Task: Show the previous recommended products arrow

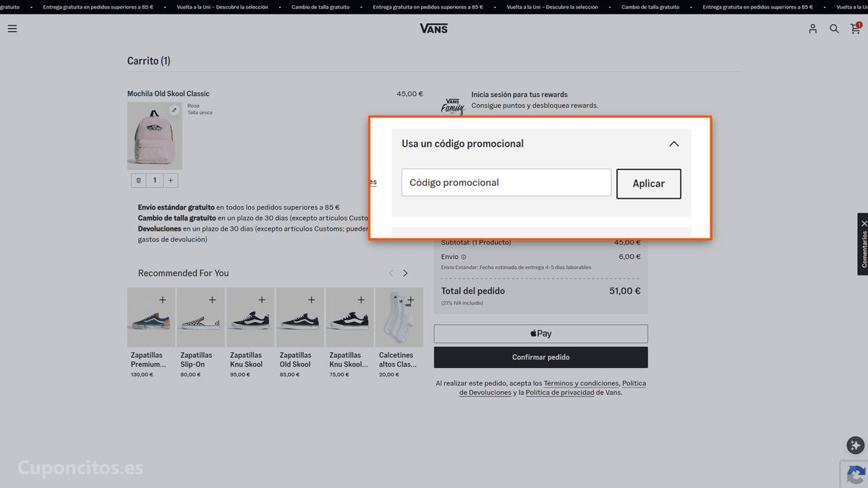Action: point(391,273)
